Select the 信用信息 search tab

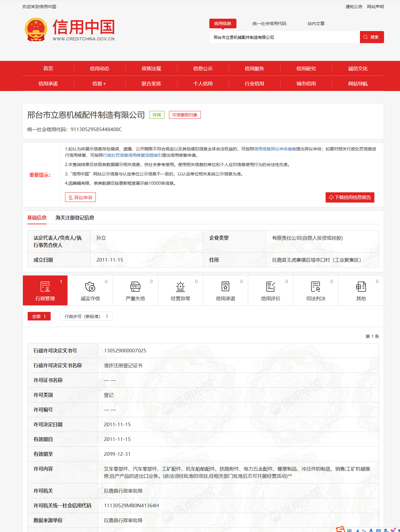pyautogui.click(x=223, y=24)
